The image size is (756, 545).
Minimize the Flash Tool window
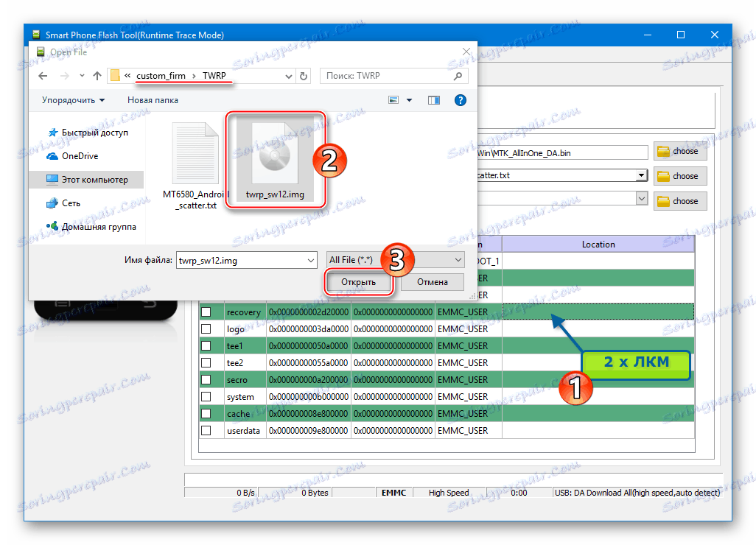tap(648, 35)
